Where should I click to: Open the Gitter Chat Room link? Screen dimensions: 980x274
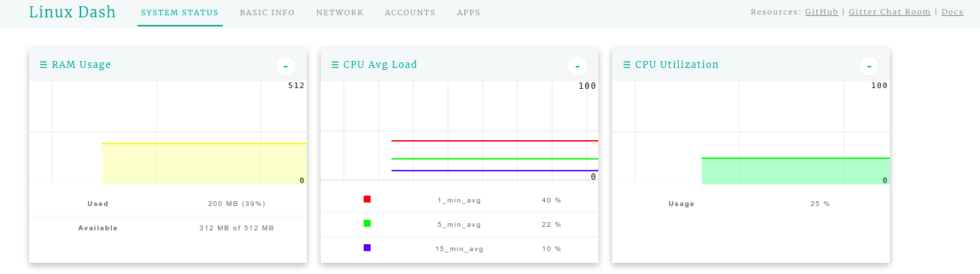click(x=890, y=12)
